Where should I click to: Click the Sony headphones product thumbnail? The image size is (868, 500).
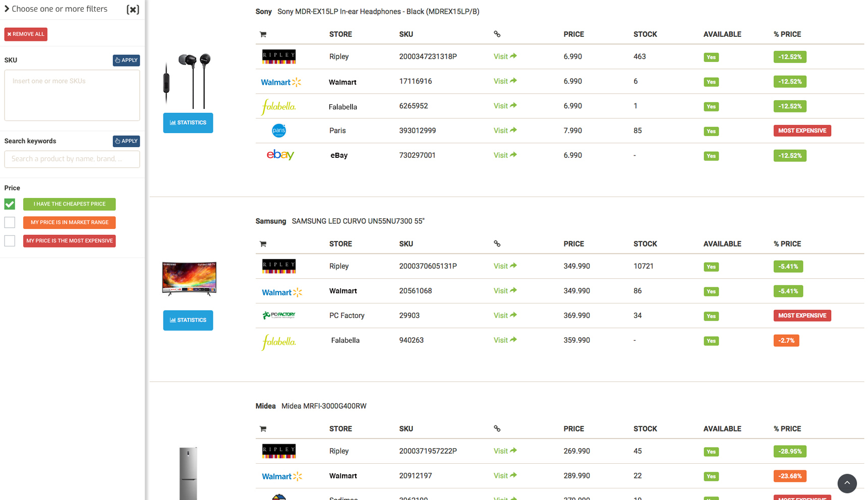pos(188,81)
